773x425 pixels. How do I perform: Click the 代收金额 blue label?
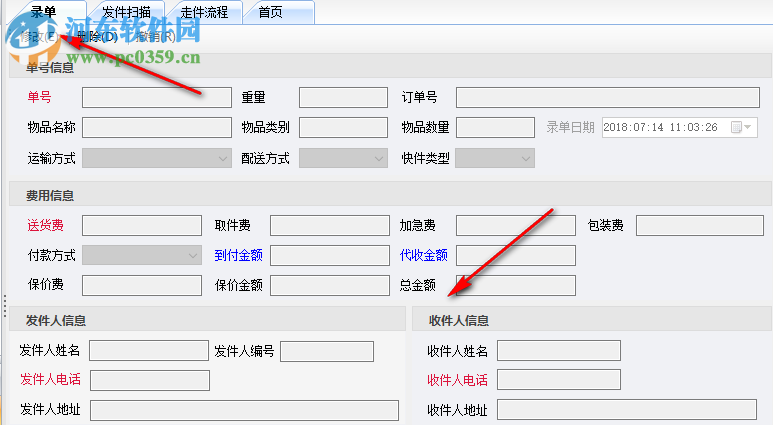point(423,255)
